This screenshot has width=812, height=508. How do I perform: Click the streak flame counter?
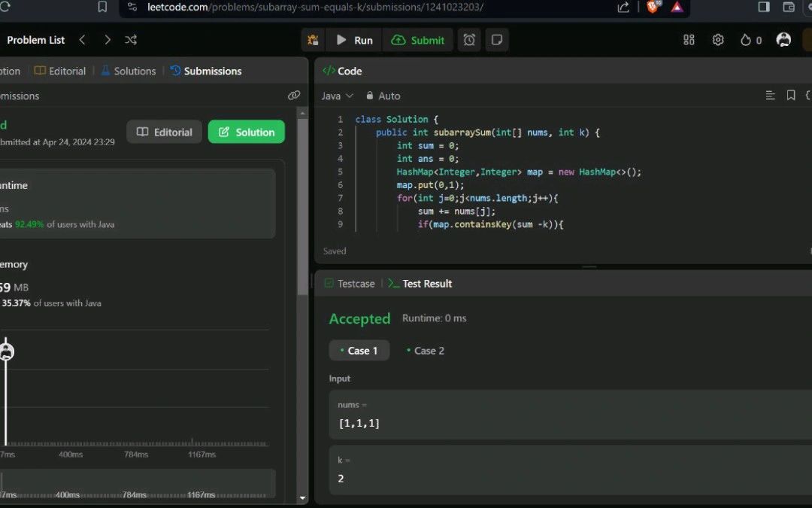pyautogui.click(x=751, y=40)
